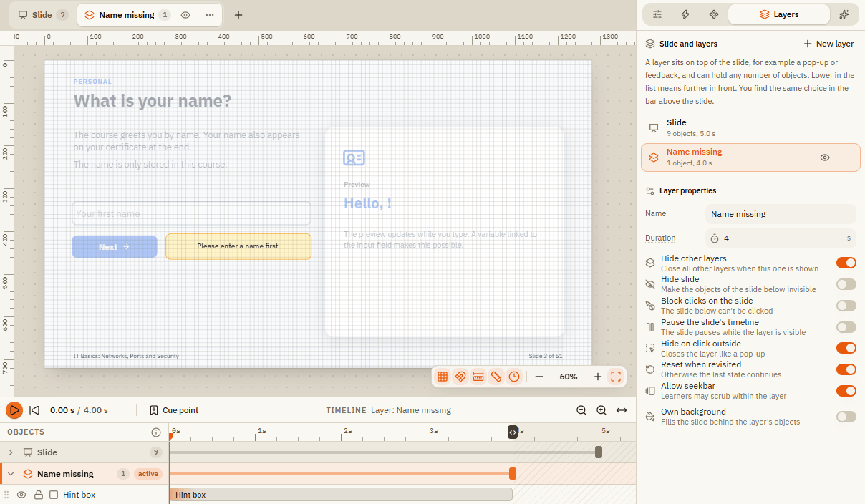This screenshot has height=504, width=865.
Task: Grab Hint box drag handle
Action: [6, 495]
